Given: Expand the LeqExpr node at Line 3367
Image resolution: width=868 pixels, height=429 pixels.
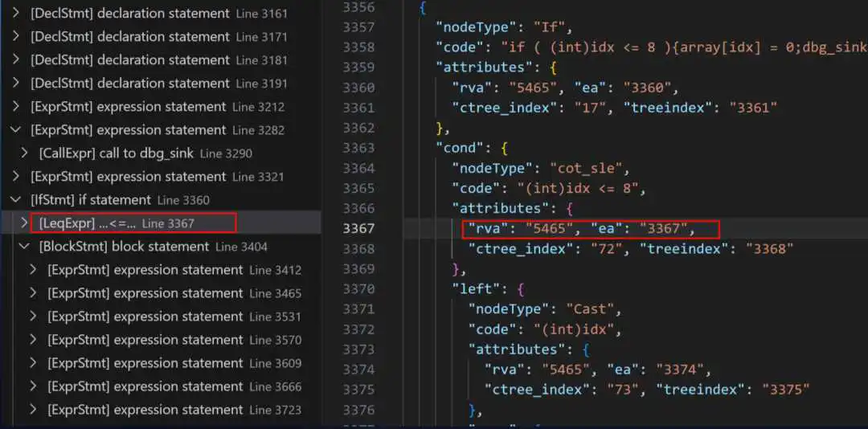Looking at the screenshot, I should [x=24, y=223].
